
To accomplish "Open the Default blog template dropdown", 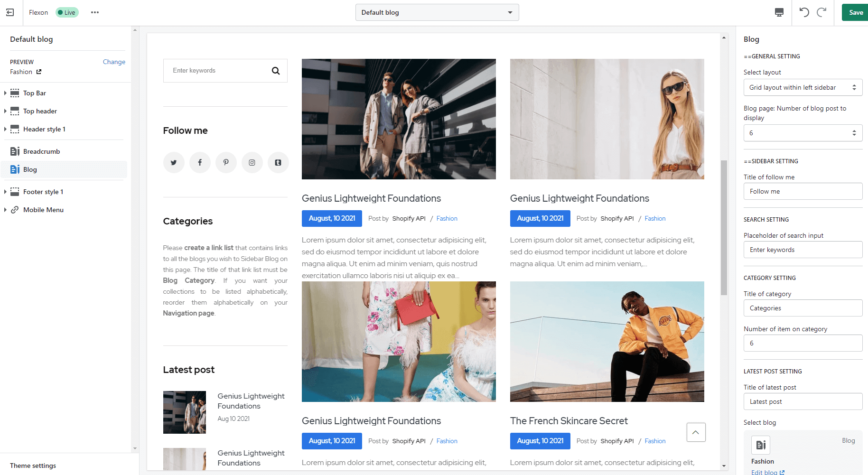I will pyautogui.click(x=437, y=12).
